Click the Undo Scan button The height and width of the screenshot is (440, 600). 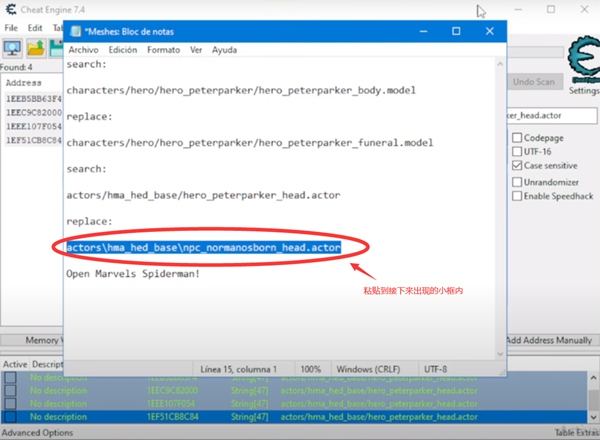click(534, 82)
